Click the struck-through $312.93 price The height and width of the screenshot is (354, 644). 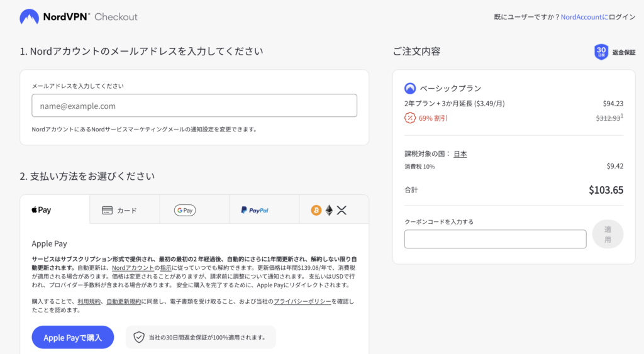click(608, 118)
